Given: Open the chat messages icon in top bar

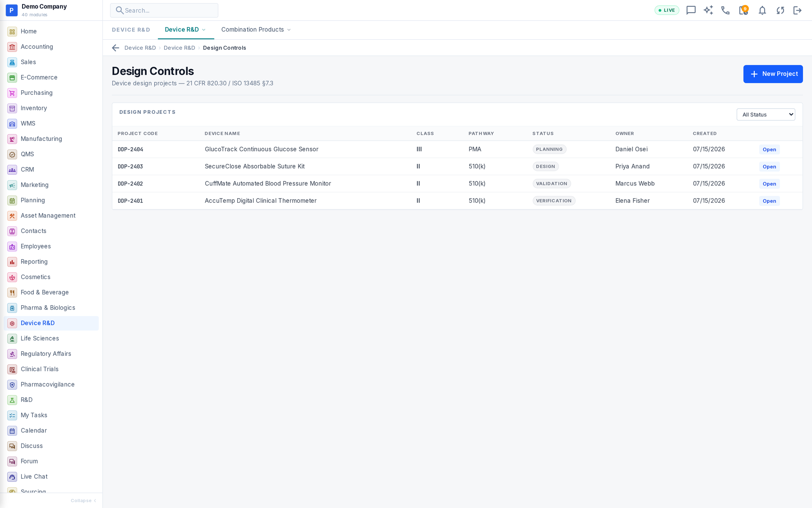Looking at the screenshot, I should tap(691, 10).
